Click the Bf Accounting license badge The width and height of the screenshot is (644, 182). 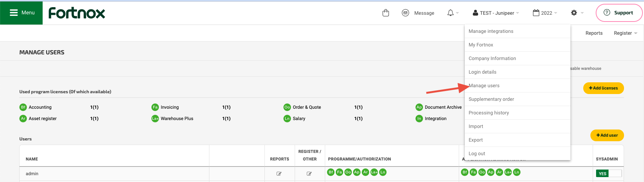coord(23,107)
